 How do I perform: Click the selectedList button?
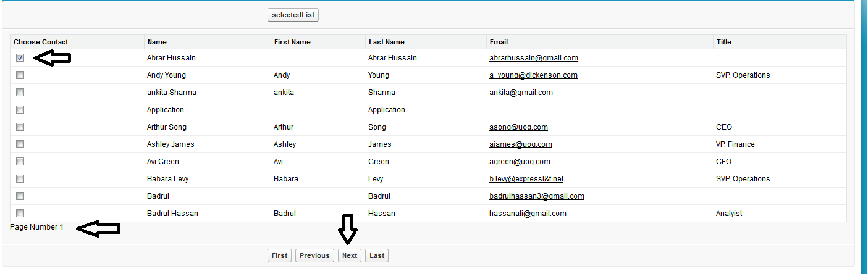click(x=293, y=15)
